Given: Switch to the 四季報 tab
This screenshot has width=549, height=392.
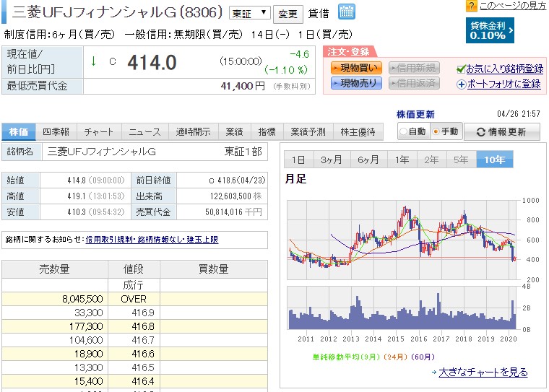Looking at the screenshot, I should [56, 131].
